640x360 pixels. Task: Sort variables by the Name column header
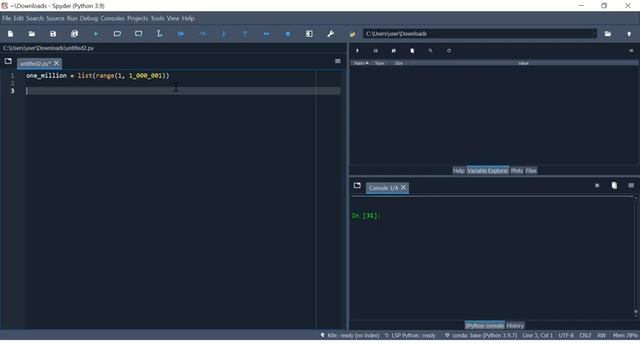point(361,63)
